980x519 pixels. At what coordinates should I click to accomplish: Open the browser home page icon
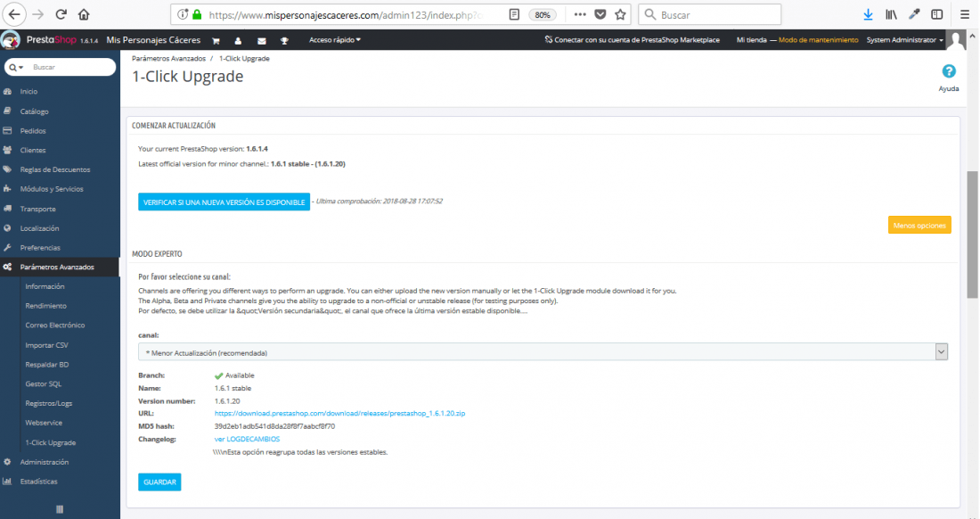point(84,14)
